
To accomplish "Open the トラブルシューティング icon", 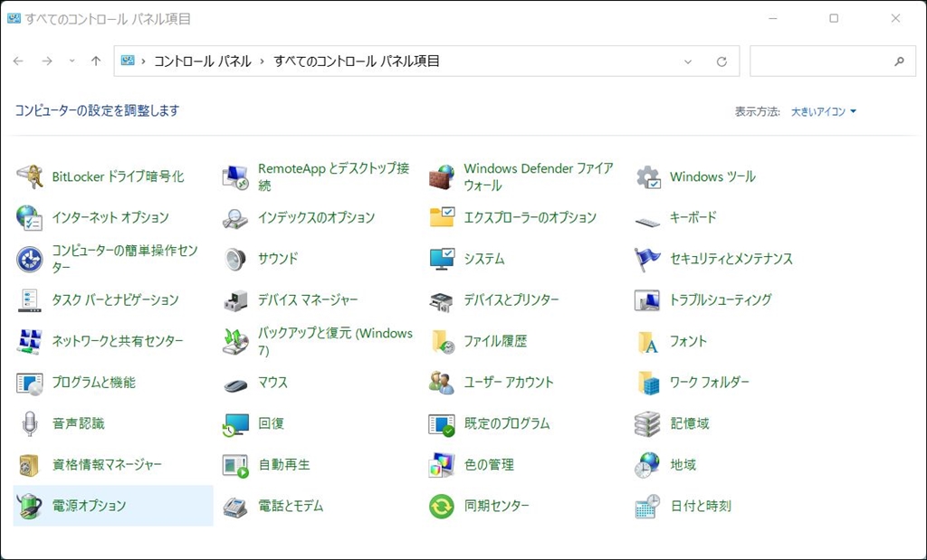I will (648, 300).
